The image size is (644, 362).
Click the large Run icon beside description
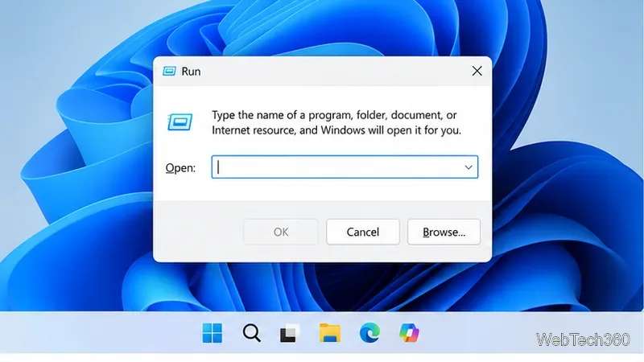coord(180,122)
